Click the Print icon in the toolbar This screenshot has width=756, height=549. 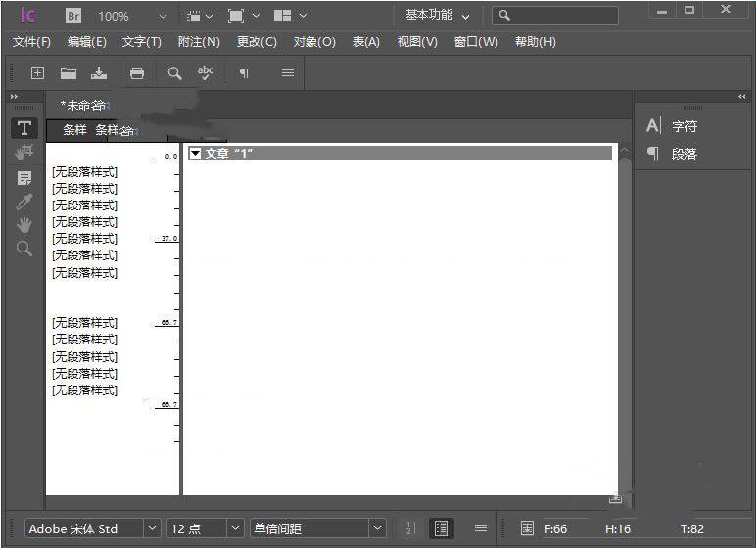click(x=137, y=73)
